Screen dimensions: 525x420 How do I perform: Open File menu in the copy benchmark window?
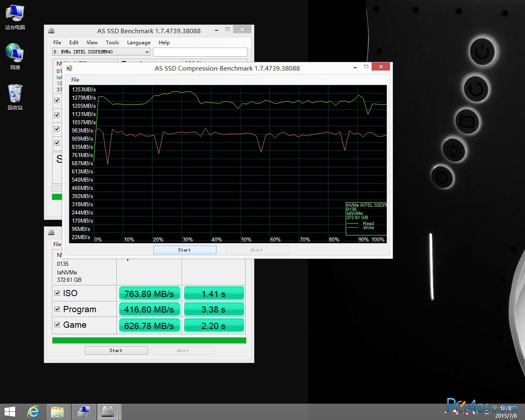(57, 244)
